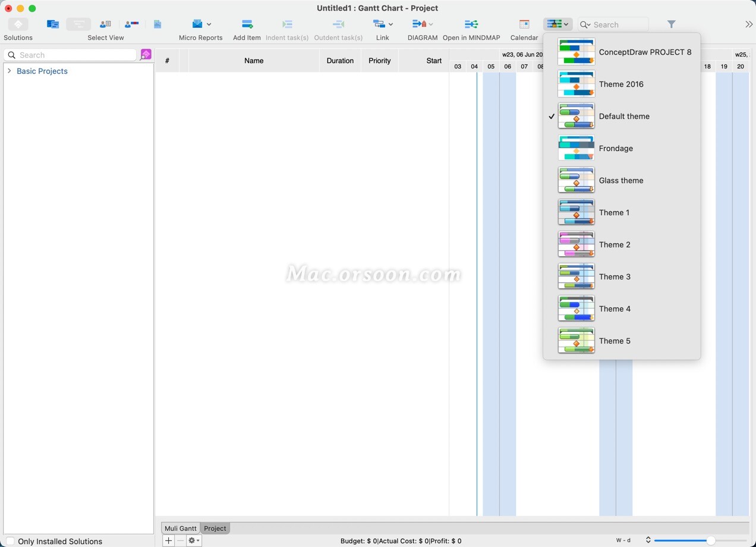Choose ConceptDraw PROJECT 8 theme
The width and height of the screenshot is (756, 547).
pyautogui.click(x=622, y=52)
